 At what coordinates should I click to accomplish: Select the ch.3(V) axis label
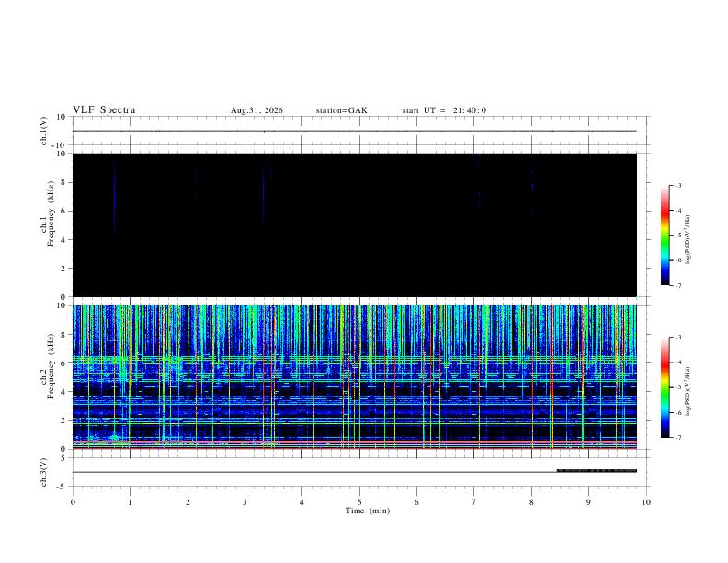pos(43,473)
